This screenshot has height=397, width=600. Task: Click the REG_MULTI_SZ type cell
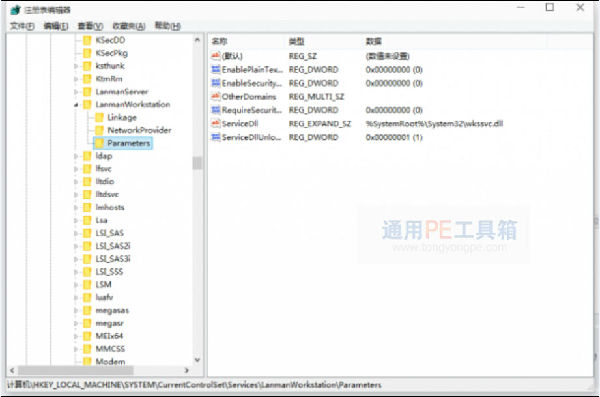point(316,96)
